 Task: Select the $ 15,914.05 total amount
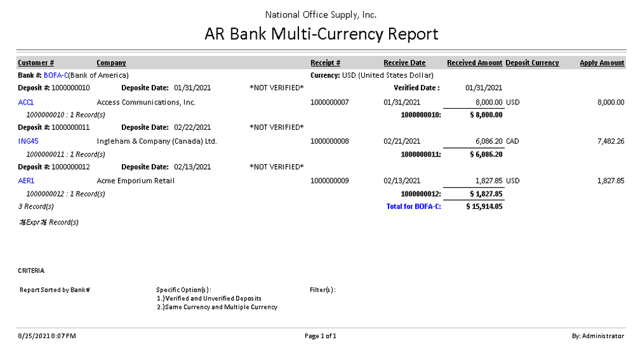pyautogui.click(x=484, y=206)
